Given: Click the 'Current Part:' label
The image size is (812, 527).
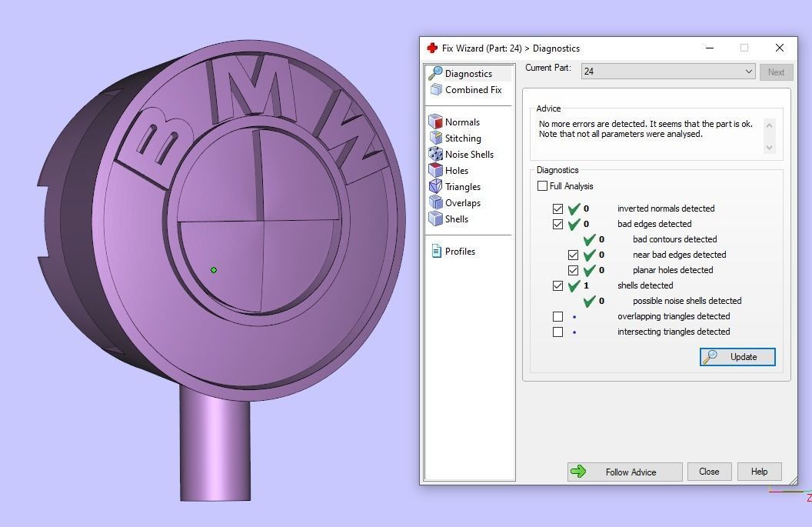Looking at the screenshot, I should point(548,68).
